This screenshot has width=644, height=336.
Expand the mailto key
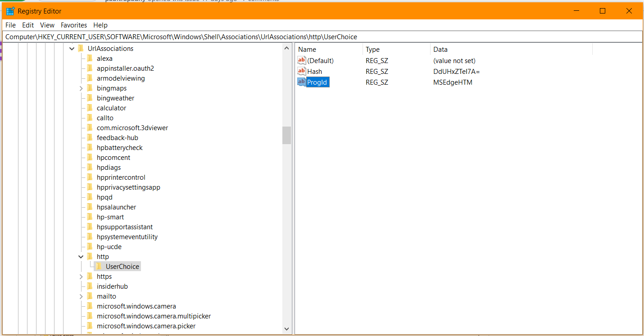click(81, 296)
